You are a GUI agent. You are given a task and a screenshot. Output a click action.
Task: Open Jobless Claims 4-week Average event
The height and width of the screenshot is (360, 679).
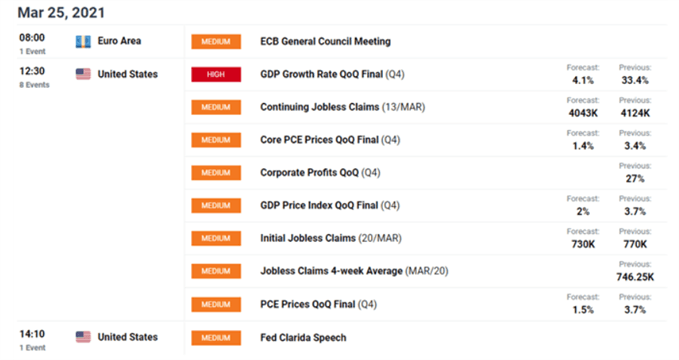354,271
